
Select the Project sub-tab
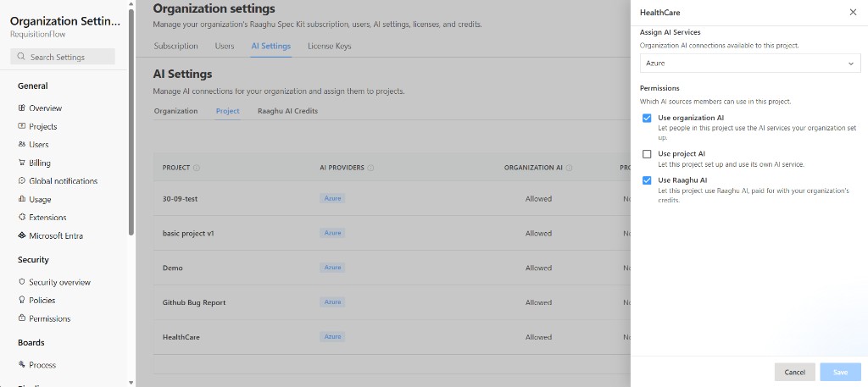pos(227,111)
